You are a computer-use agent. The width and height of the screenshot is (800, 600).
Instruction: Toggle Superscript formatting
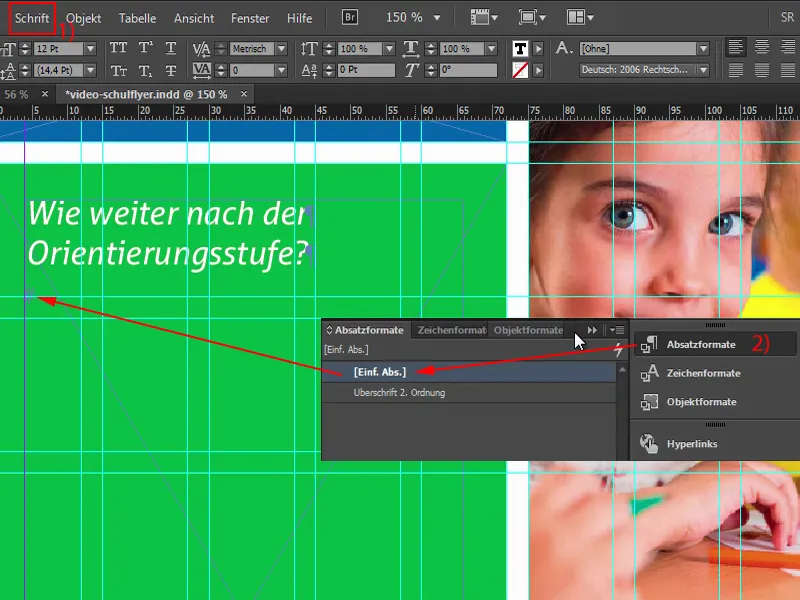pyautogui.click(x=145, y=48)
